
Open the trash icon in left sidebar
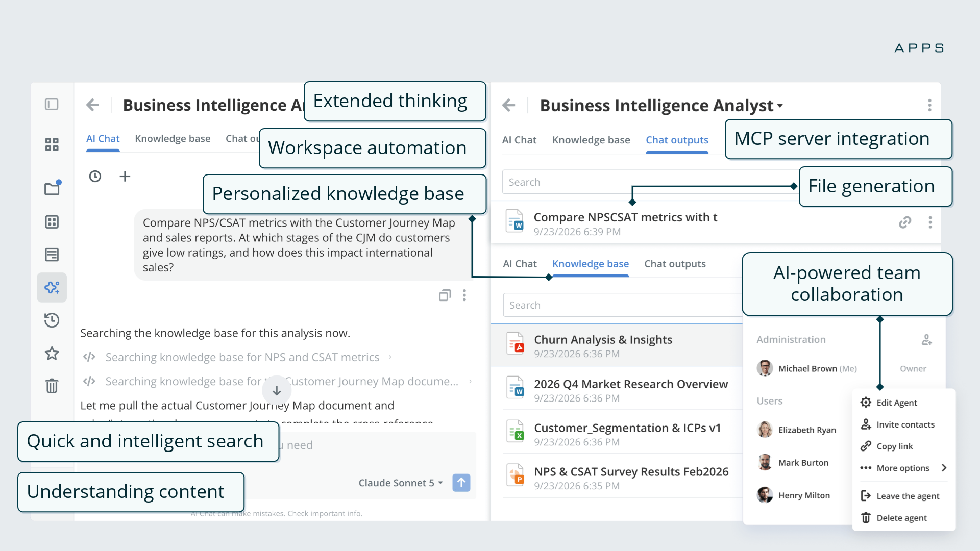pos(52,386)
